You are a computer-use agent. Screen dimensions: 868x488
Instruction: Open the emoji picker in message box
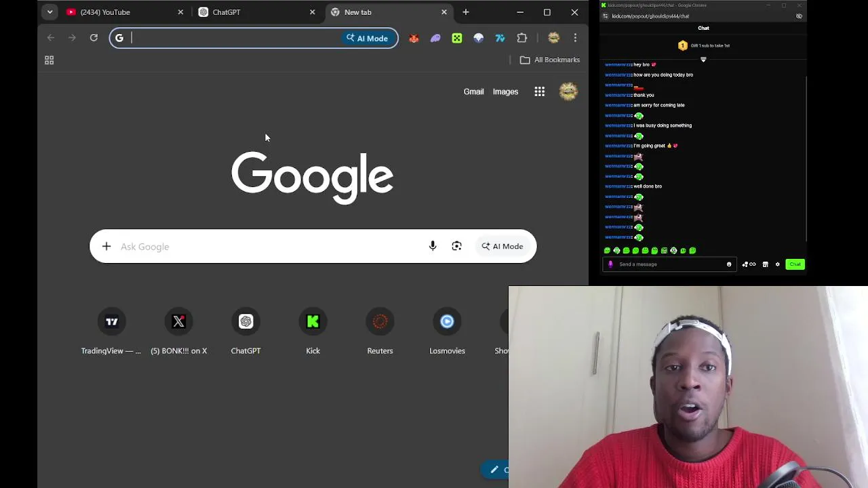[729, 264]
